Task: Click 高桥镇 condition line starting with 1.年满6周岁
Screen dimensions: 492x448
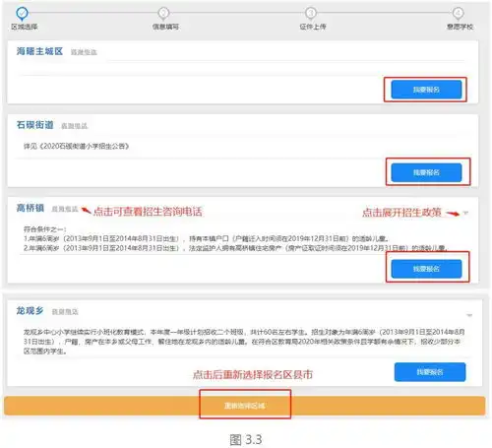Action: (x=207, y=238)
